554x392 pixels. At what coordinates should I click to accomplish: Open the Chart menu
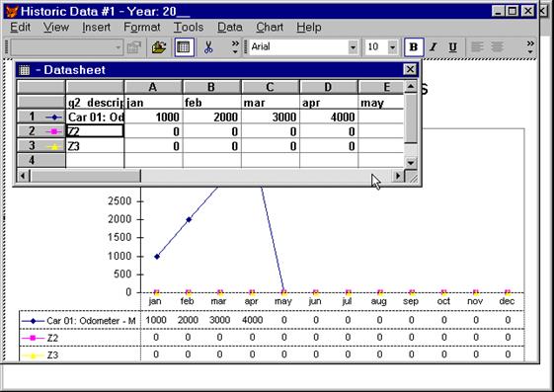[270, 28]
